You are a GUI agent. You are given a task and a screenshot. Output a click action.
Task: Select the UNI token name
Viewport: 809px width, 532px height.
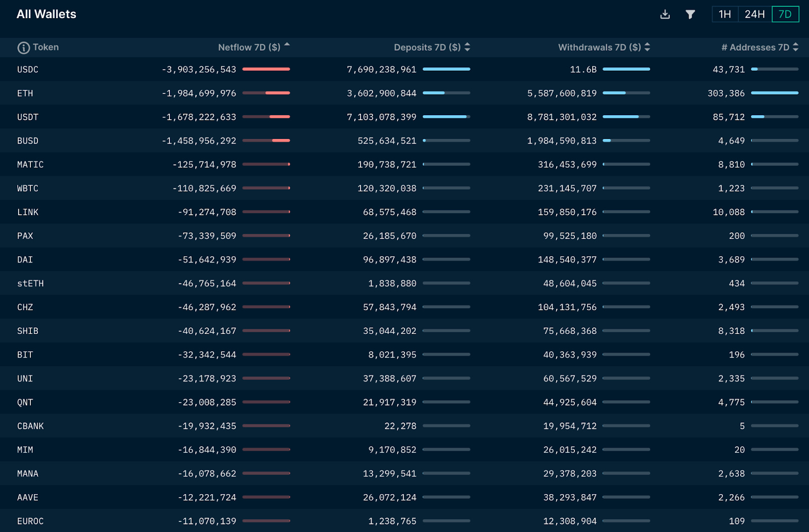tap(25, 378)
